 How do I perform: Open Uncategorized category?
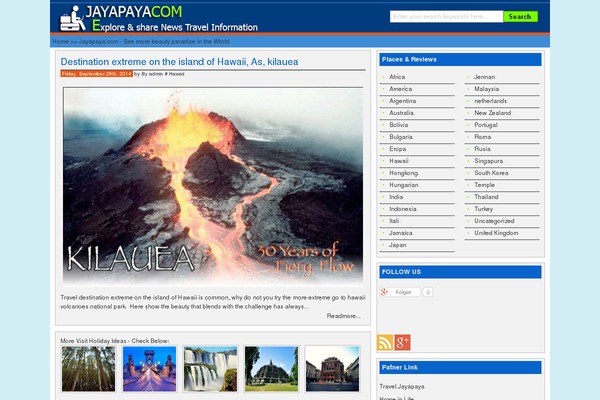click(x=494, y=221)
